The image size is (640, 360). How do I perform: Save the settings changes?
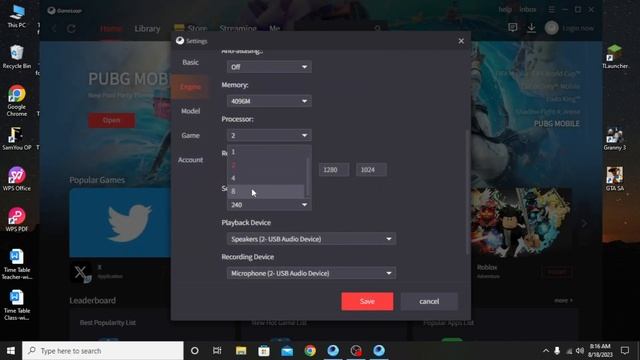[367, 301]
